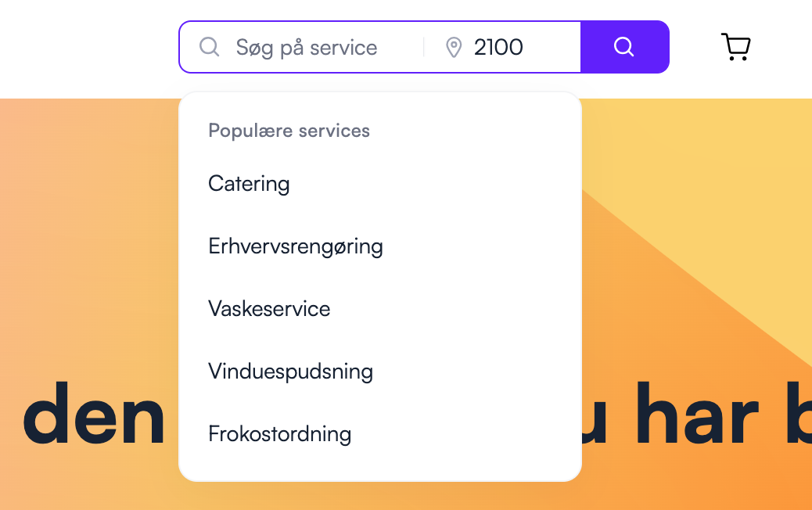The height and width of the screenshot is (510, 812).
Task: Pick the Vaskeservice suggestion
Action: 269,309
